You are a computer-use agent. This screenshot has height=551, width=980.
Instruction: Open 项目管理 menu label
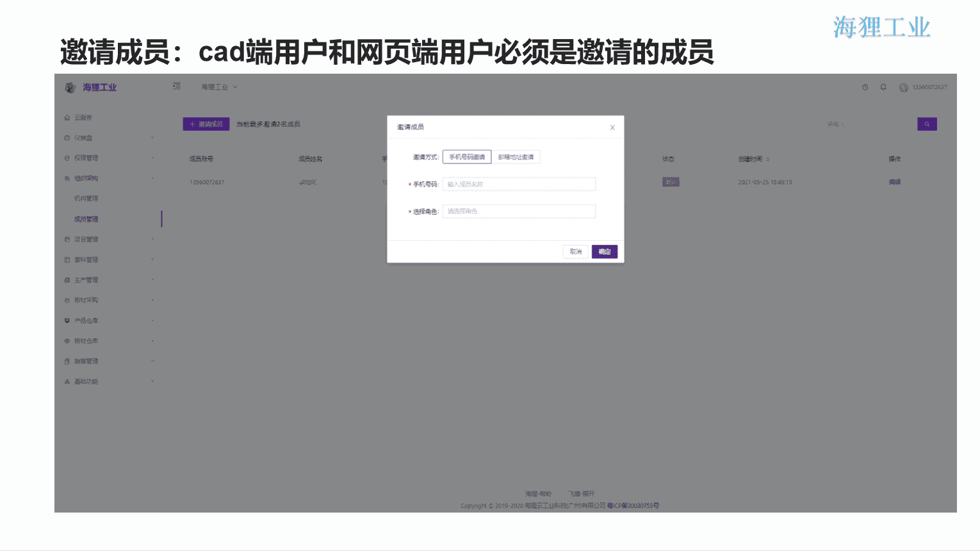86,240
